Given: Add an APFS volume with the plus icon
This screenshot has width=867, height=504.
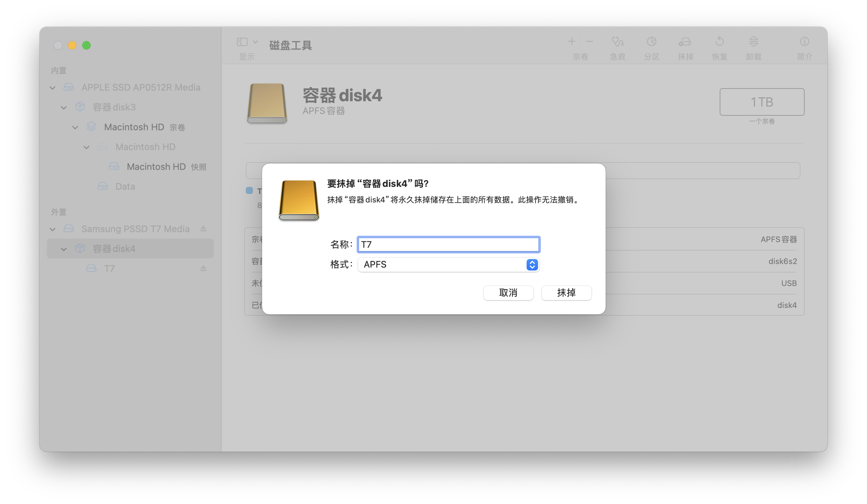Looking at the screenshot, I should tap(572, 41).
